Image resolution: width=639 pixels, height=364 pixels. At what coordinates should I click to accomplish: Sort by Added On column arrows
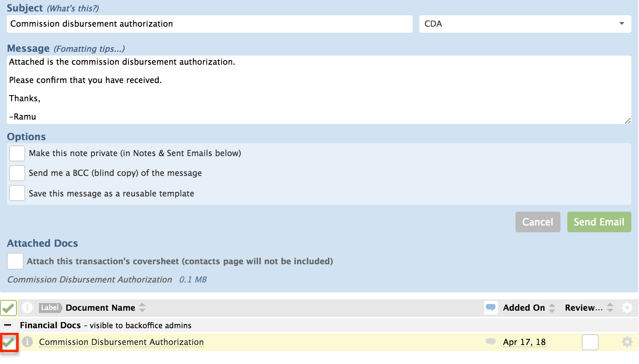552,308
